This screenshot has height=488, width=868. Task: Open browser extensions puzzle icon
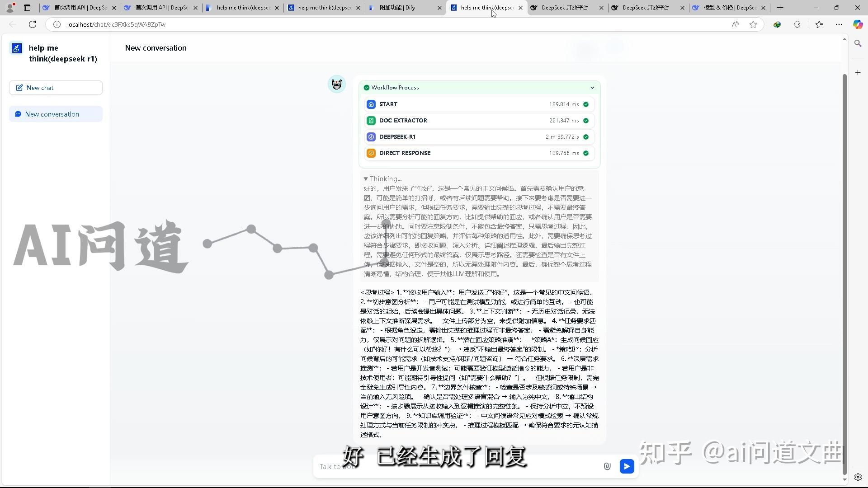797,24
